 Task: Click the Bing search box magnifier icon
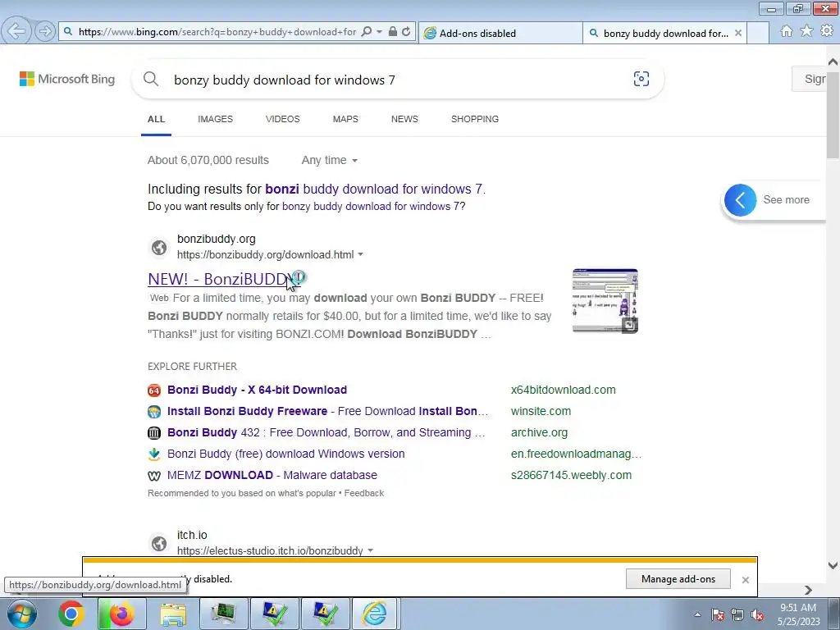(151, 80)
